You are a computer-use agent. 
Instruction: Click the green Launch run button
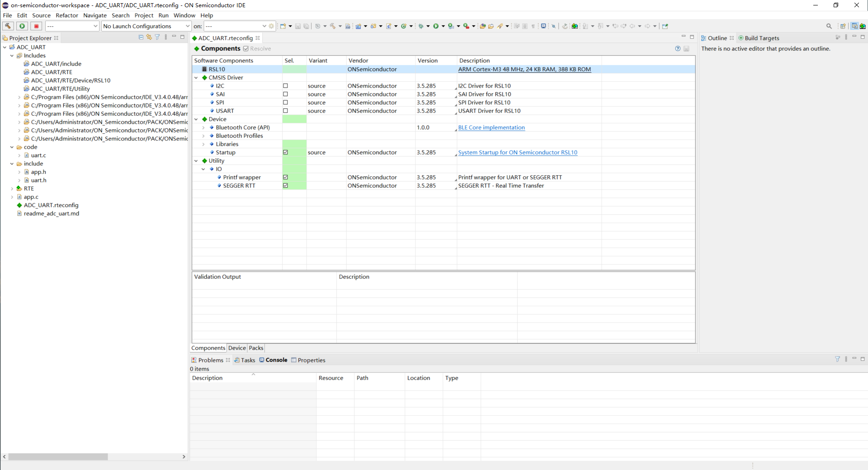point(22,26)
